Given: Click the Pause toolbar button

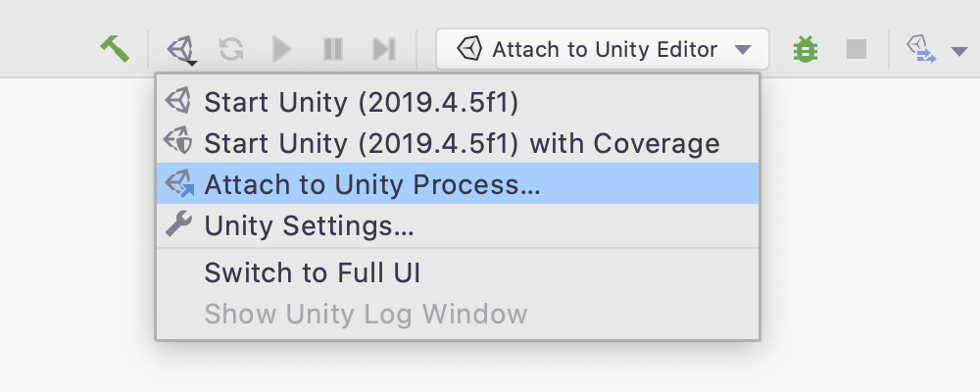Looking at the screenshot, I should pos(333,49).
